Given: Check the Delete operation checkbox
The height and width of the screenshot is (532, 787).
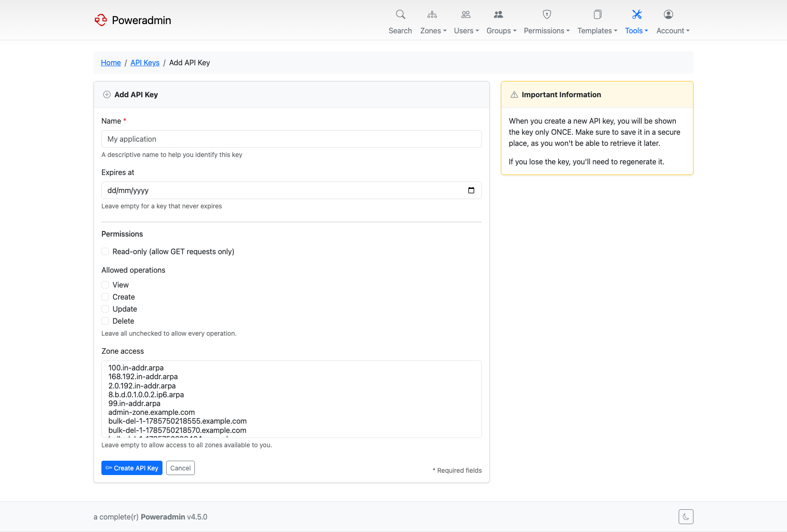Looking at the screenshot, I should tap(105, 321).
